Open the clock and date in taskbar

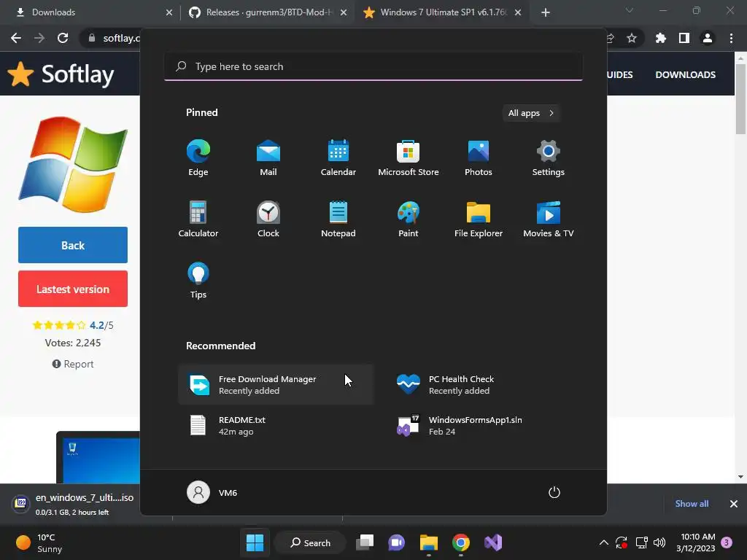point(696,542)
